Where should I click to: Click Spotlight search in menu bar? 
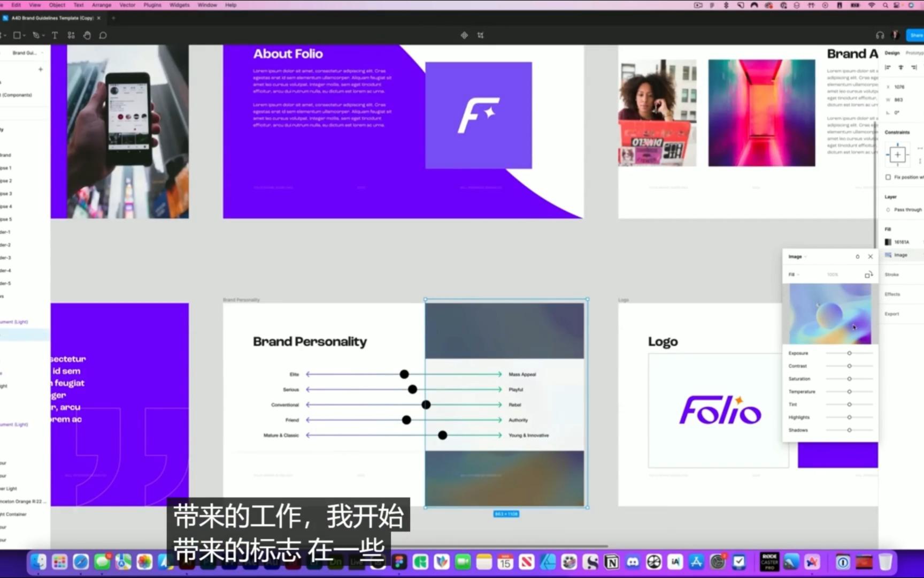(885, 5)
